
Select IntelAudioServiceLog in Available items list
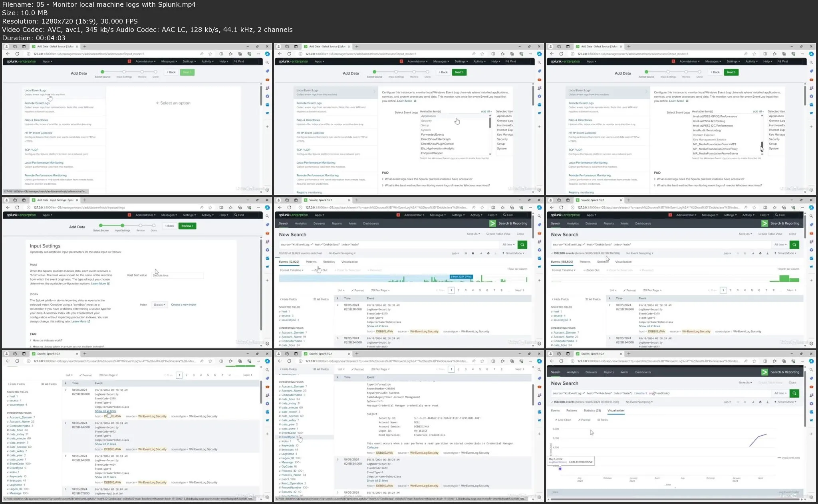click(x=707, y=130)
